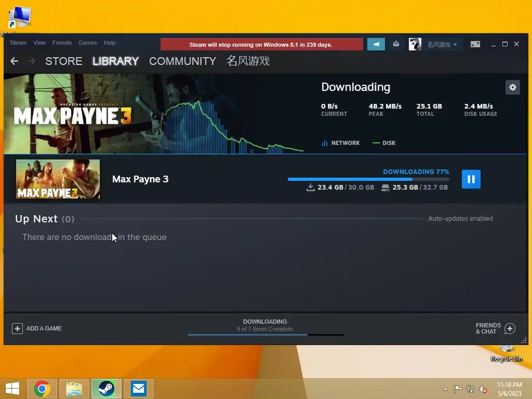Image resolution: width=532 pixels, height=399 pixels.
Task: Open download settings gear
Action: [512, 87]
